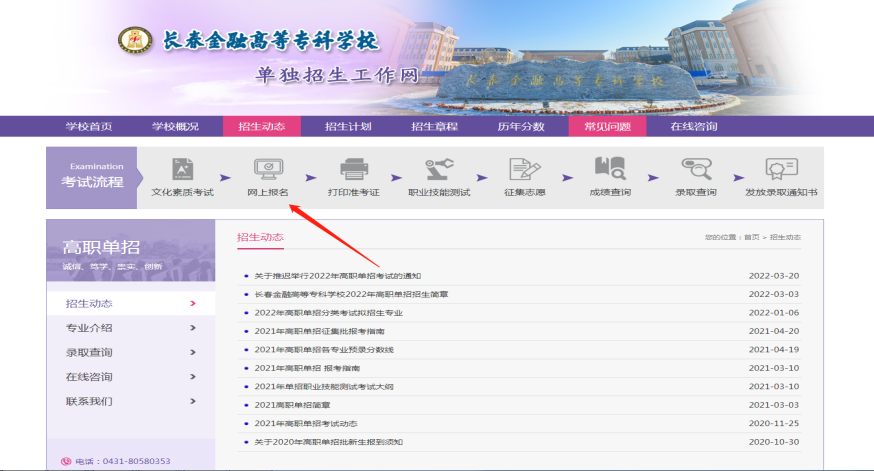The image size is (874, 471).
Task: Click the 打印准考证 printer icon
Action: tap(353, 169)
